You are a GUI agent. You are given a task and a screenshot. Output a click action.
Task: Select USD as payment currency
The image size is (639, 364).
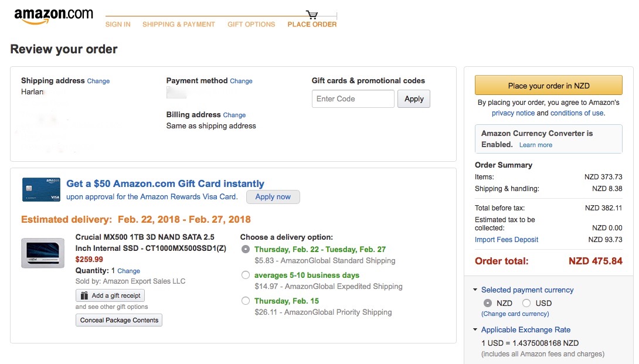click(x=526, y=303)
